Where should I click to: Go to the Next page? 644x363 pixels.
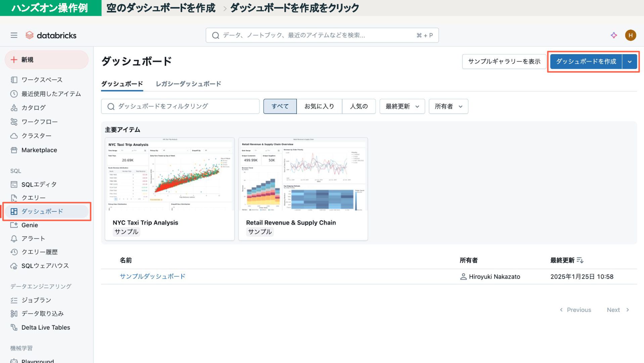[x=618, y=310]
